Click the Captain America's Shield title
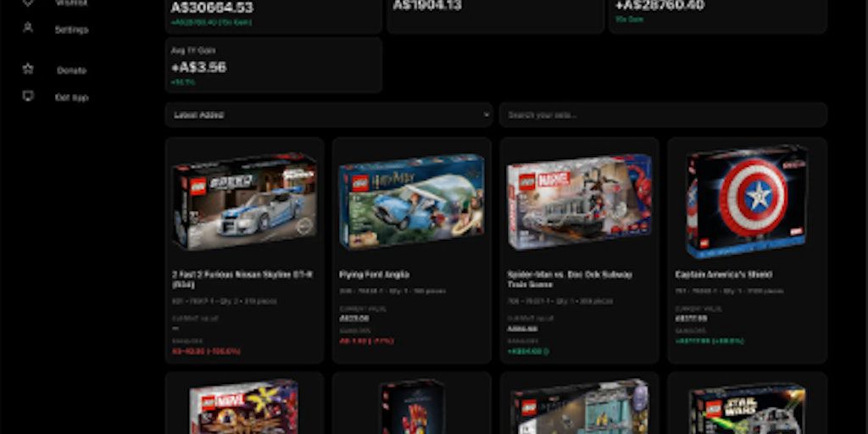The width and height of the screenshot is (868, 434). tap(723, 275)
